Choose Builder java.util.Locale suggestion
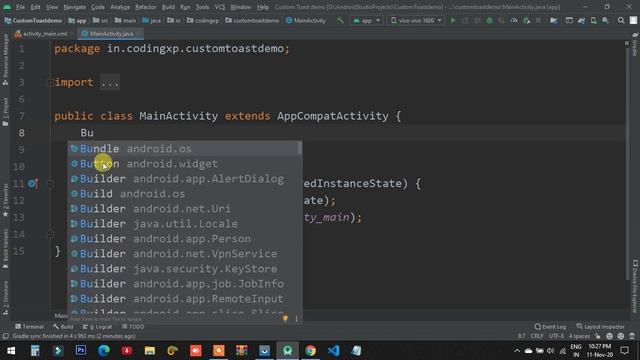640x360 pixels. tap(184, 224)
